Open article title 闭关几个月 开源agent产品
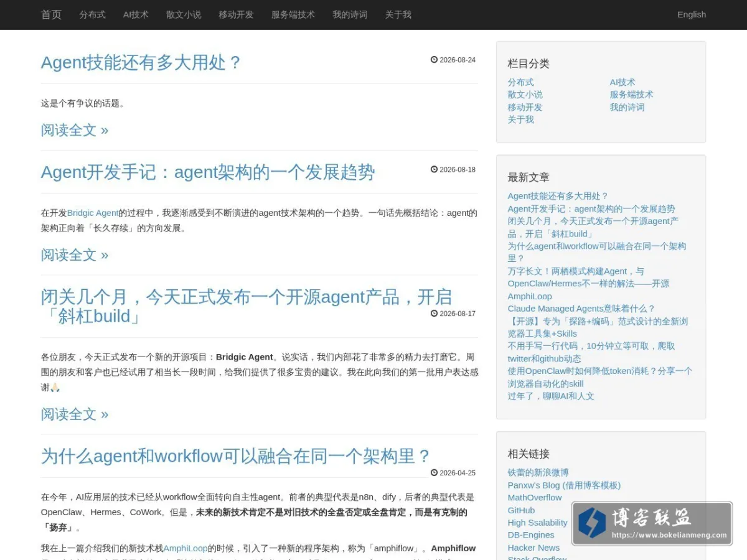The width and height of the screenshot is (747, 560). [247, 306]
